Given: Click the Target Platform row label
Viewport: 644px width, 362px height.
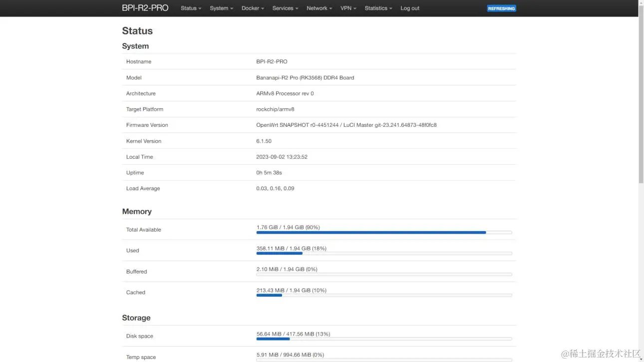Looking at the screenshot, I should pyautogui.click(x=145, y=109).
